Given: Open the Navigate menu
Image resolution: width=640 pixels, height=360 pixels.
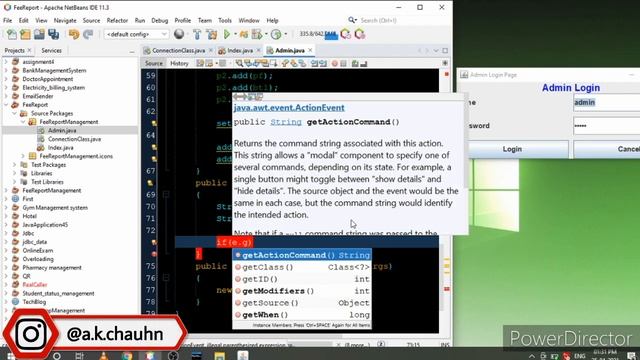Looking at the screenshot, I should (x=65, y=20).
